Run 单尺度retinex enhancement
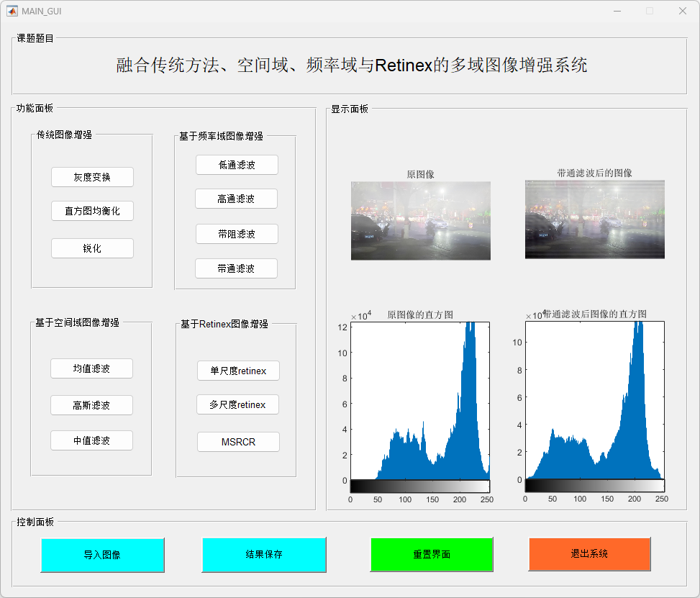The width and height of the screenshot is (700, 598). (238, 371)
